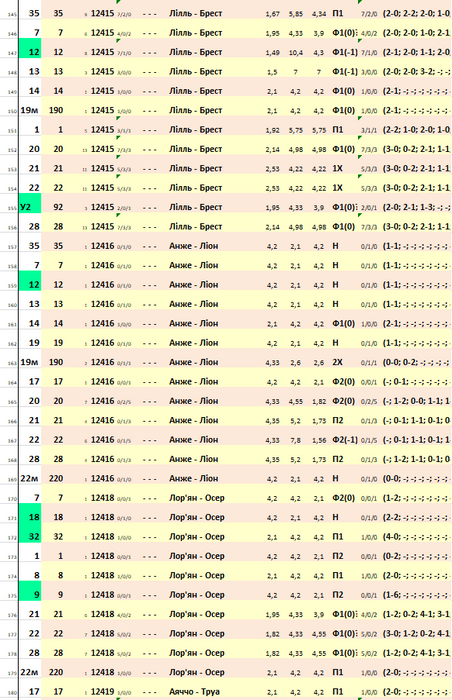Click 'Аяччо - Труа' in row 180

(194, 692)
